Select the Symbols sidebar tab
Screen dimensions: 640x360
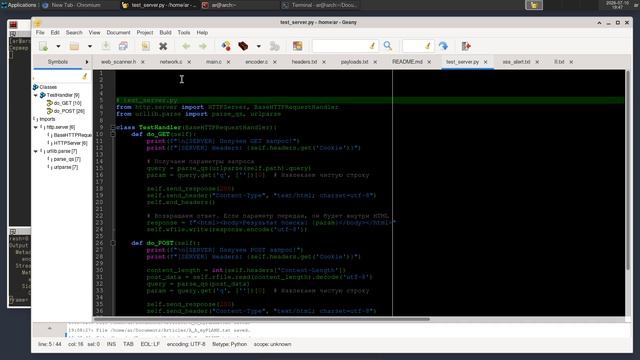58,62
